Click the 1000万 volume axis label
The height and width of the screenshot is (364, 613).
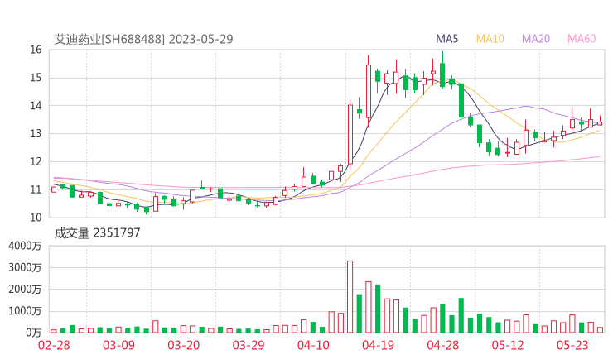pos(25,311)
